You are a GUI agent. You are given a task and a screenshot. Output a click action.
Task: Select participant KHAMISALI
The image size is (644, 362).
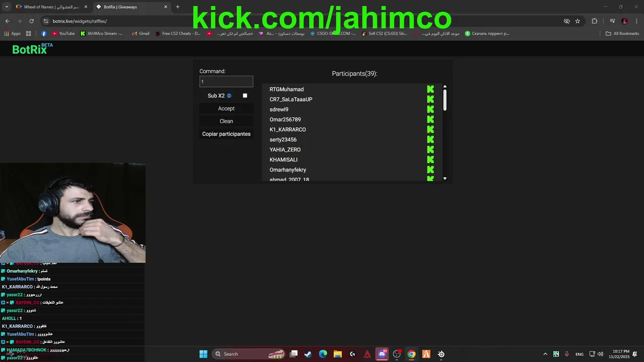click(284, 160)
